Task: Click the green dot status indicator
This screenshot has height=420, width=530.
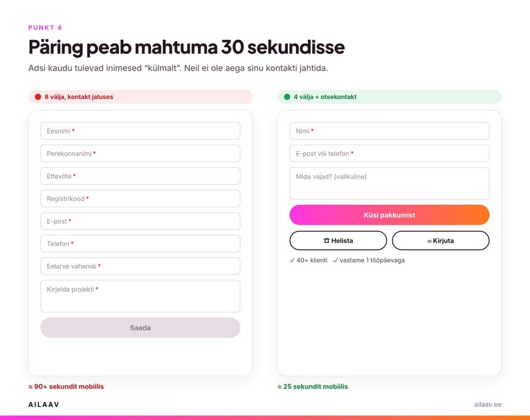Action: coord(287,97)
